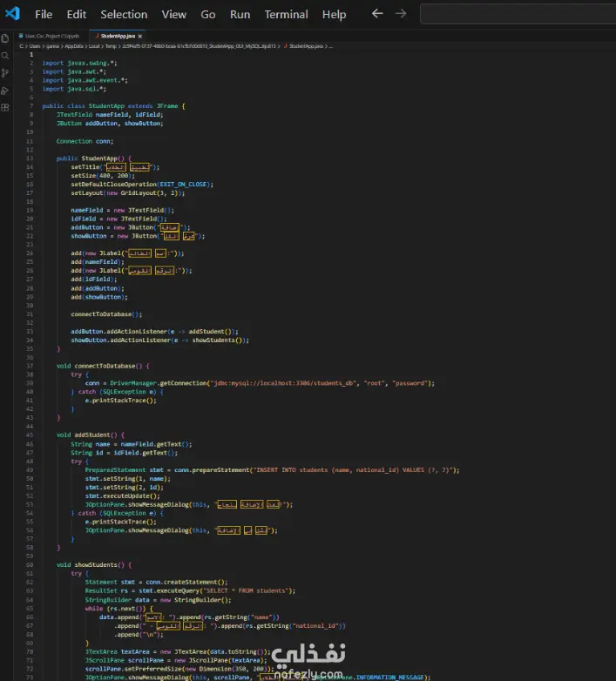Close the StudentApp.java tab
616x681 pixels.
pos(140,36)
